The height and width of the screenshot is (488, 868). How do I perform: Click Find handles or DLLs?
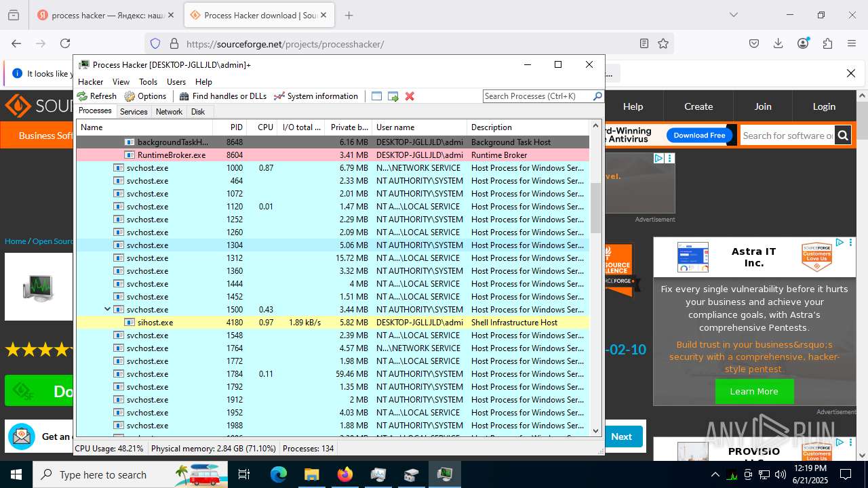(x=223, y=96)
